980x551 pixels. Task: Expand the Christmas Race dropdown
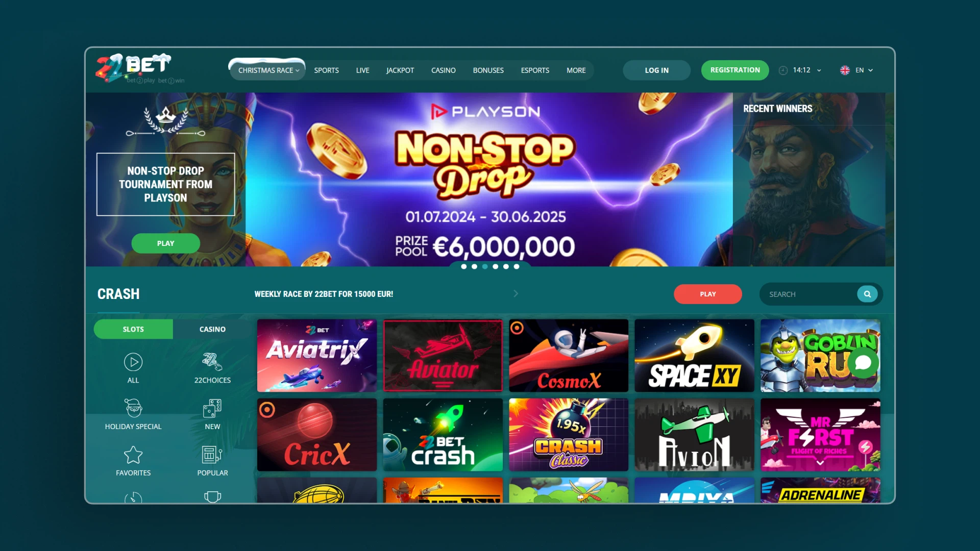pos(268,70)
